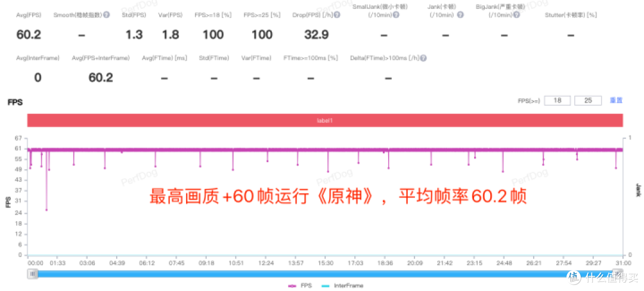The image size is (644, 291).
Task: Click the Stutter(卡顿率) [%] label
Action: [571, 15]
